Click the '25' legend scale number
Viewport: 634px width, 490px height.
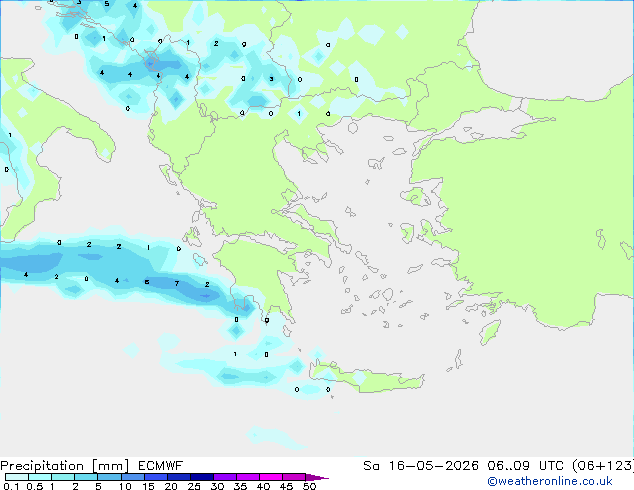tap(194, 486)
